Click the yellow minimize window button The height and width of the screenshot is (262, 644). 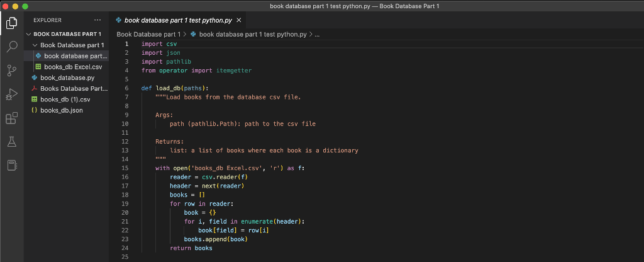(x=16, y=6)
